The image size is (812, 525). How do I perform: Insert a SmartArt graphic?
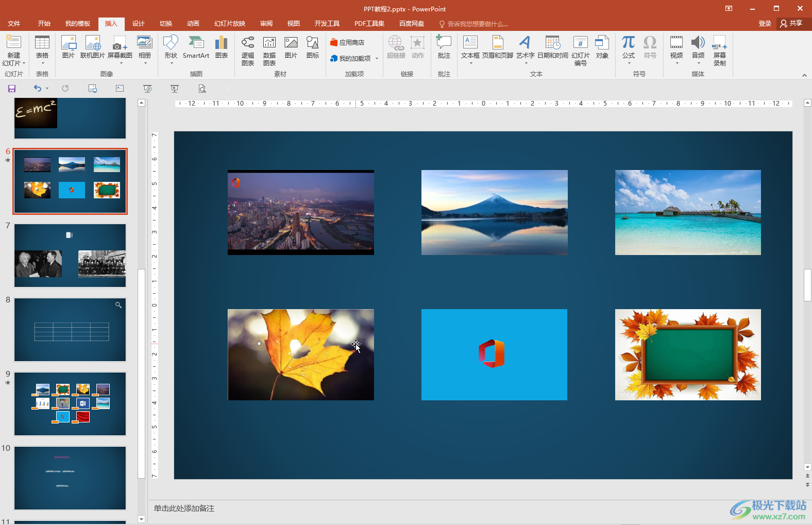pyautogui.click(x=196, y=47)
